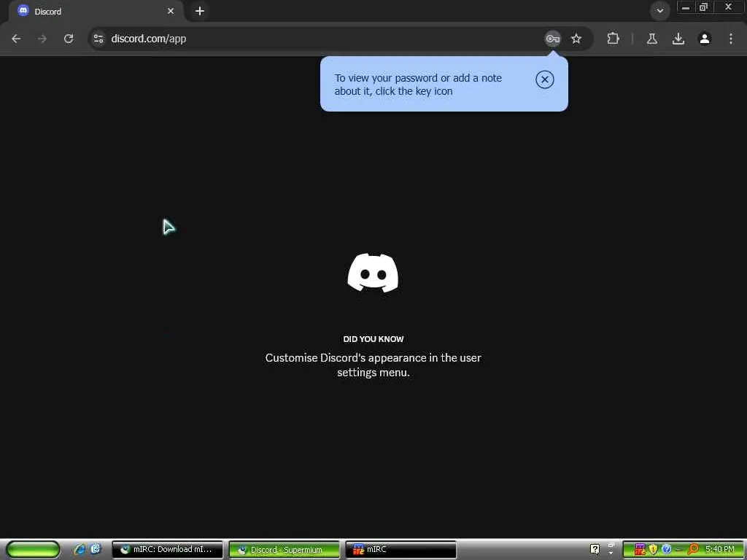This screenshot has height=560, width=747.
Task: Click the Discord logo in page center
Action: click(373, 273)
